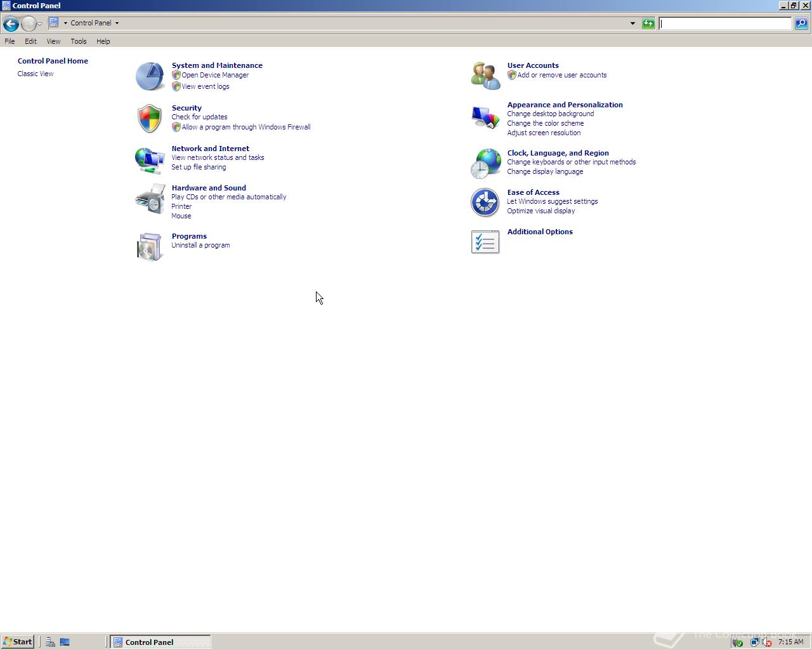This screenshot has width=812, height=650.
Task: Click the Start button
Action: [x=18, y=642]
